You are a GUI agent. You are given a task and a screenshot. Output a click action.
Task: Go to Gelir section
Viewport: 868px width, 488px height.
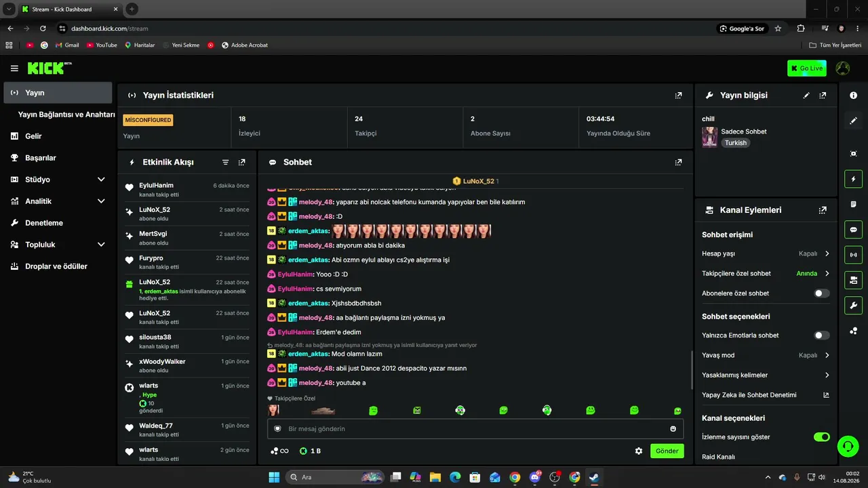[x=58, y=136]
